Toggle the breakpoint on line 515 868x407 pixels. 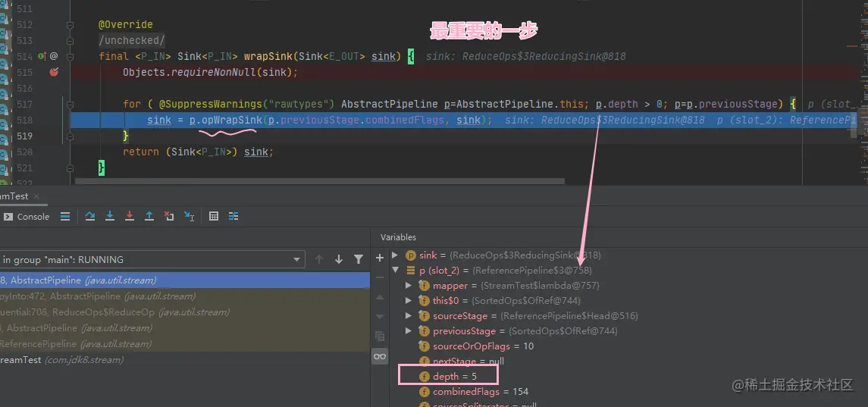pos(54,72)
